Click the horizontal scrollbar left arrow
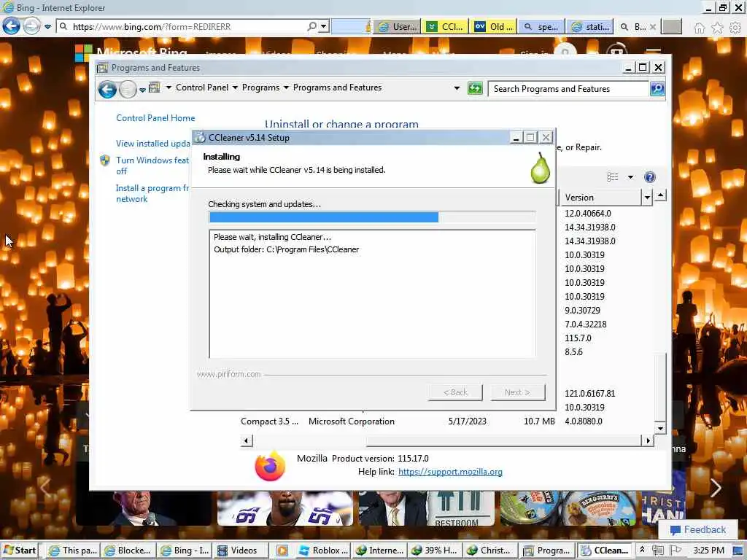 246,440
